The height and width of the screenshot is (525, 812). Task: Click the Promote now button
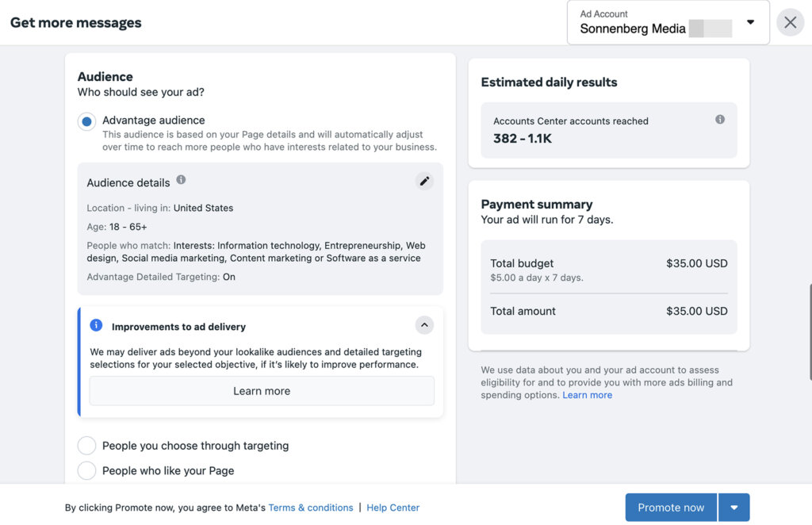(x=671, y=507)
